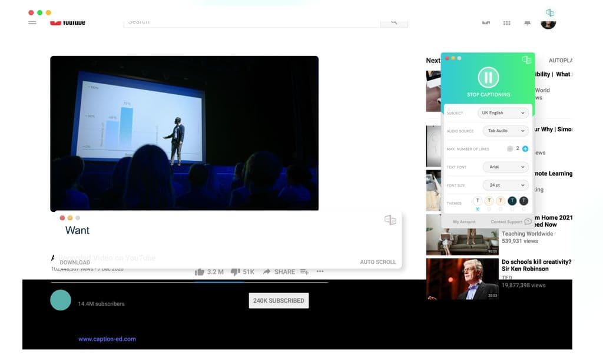Open the YouTube hamburger guide menu
603x364 pixels.
[x=32, y=22]
